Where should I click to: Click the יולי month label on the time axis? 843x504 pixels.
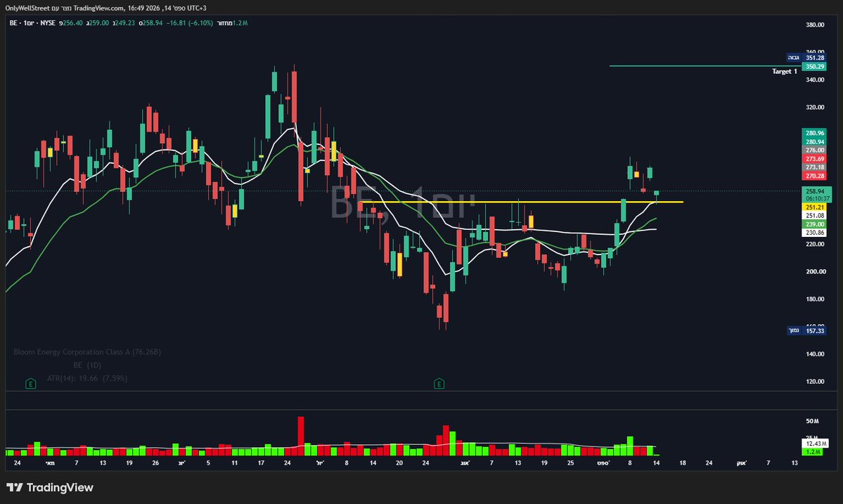pyautogui.click(x=320, y=463)
